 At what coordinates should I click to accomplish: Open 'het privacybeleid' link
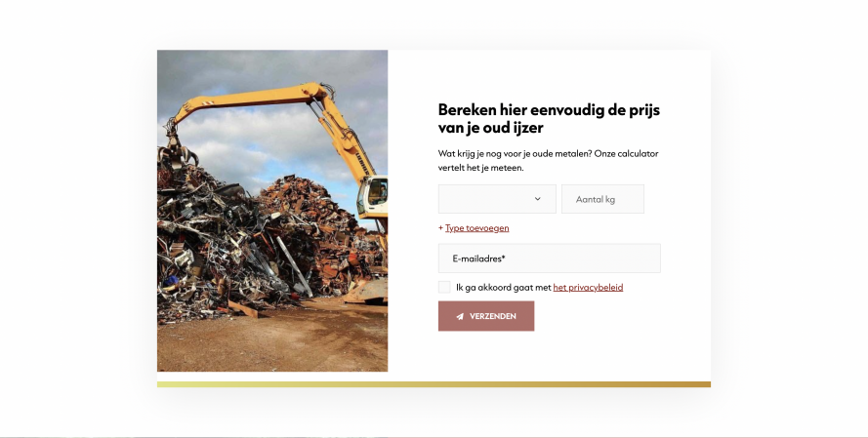coord(588,288)
